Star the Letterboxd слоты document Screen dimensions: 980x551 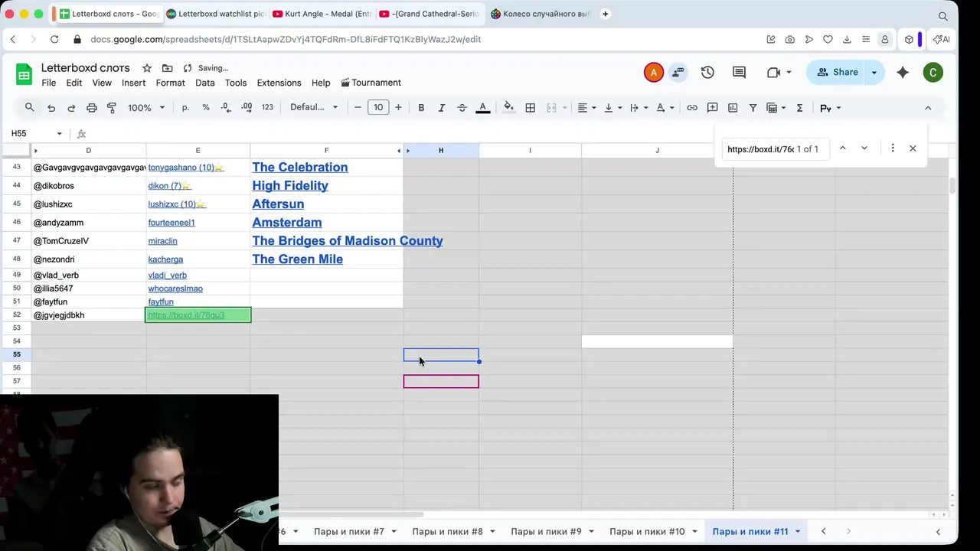pos(147,68)
